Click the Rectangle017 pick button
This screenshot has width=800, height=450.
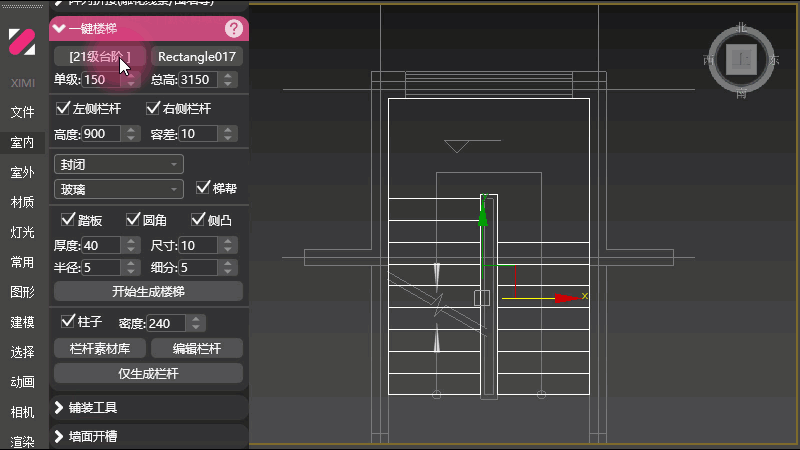[196, 57]
